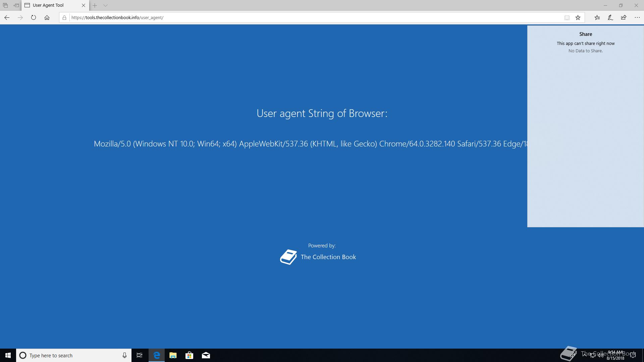Open the Add notes pen tool
The height and width of the screenshot is (362, 644).
pyautogui.click(x=610, y=17)
